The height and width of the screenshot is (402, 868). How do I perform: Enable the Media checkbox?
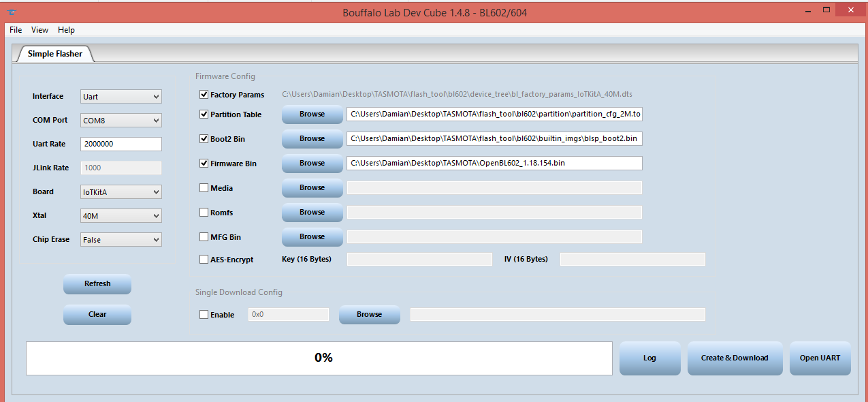[x=204, y=188]
